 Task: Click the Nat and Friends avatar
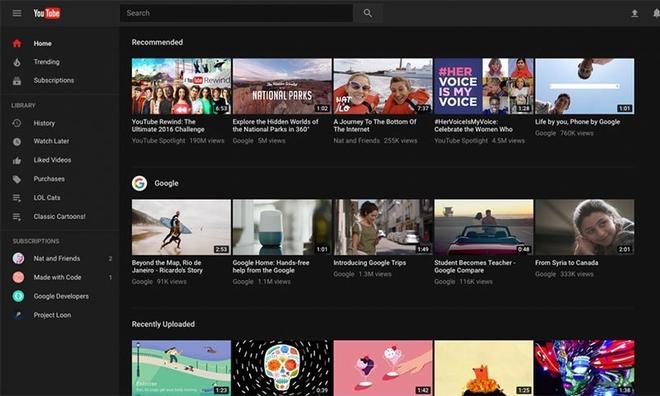coord(18,258)
